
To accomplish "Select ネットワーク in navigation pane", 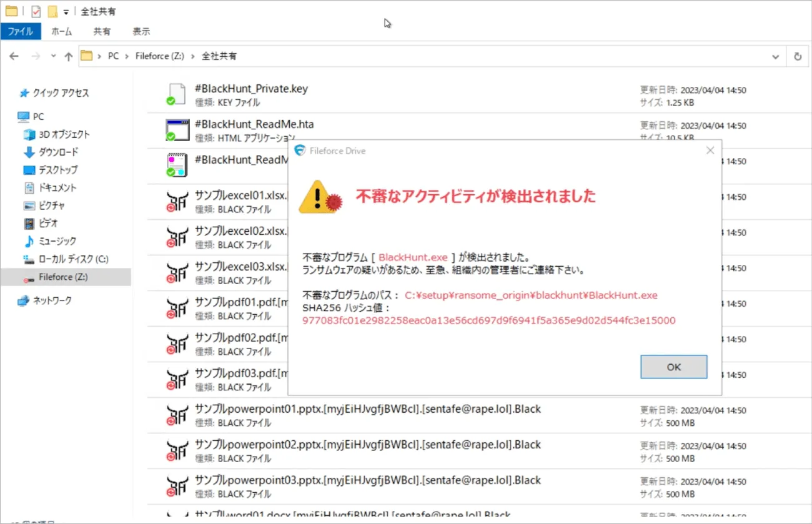I will 52,300.
